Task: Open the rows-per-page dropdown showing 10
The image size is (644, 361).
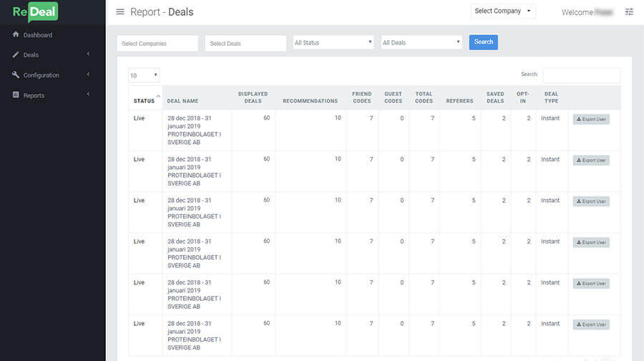Action: tap(144, 75)
